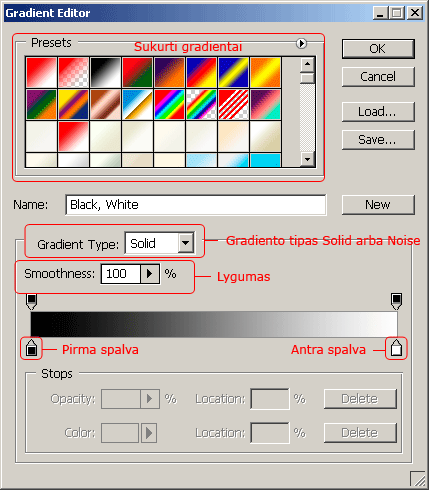Click the Cancel button
This screenshot has height=490, width=429.
click(378, 77)
